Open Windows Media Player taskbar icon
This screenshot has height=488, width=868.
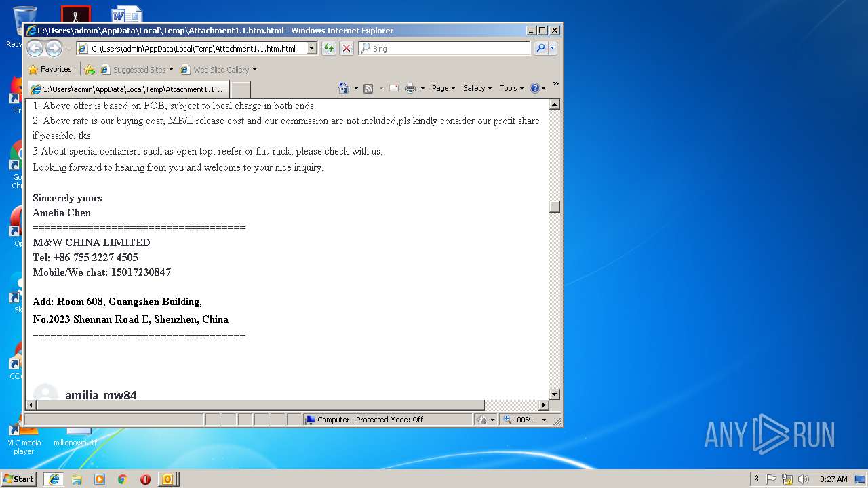point(100,479)
